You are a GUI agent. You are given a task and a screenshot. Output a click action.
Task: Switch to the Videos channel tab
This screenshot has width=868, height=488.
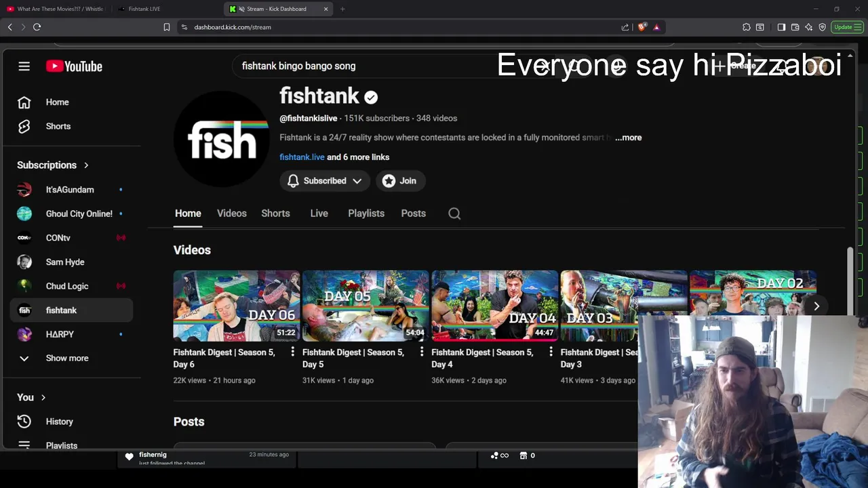click(x=232, y=213)
